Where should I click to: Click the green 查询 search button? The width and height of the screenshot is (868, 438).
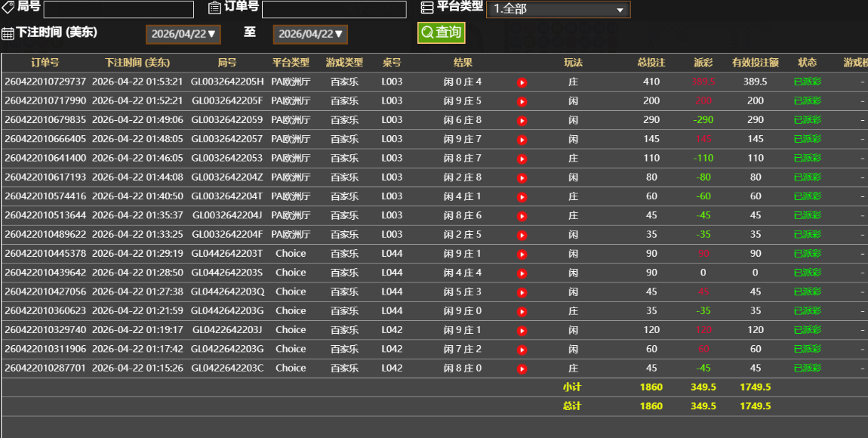coord(442,32)
